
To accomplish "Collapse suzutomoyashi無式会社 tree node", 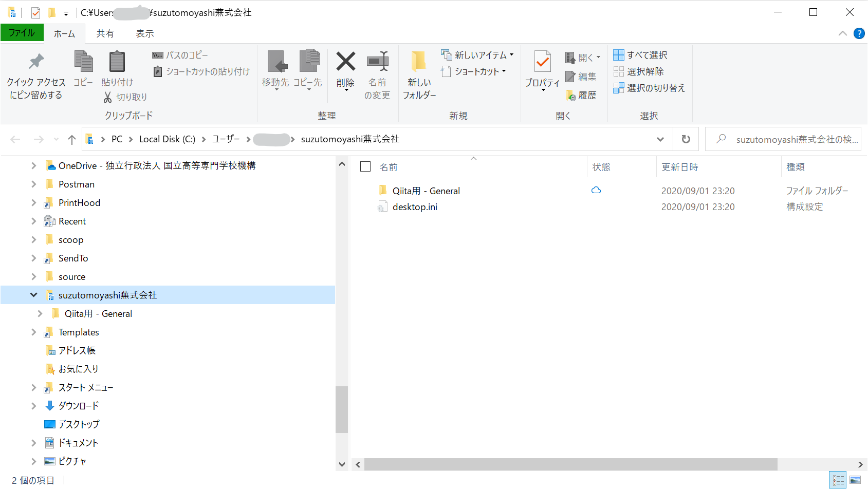I will 33,295.
